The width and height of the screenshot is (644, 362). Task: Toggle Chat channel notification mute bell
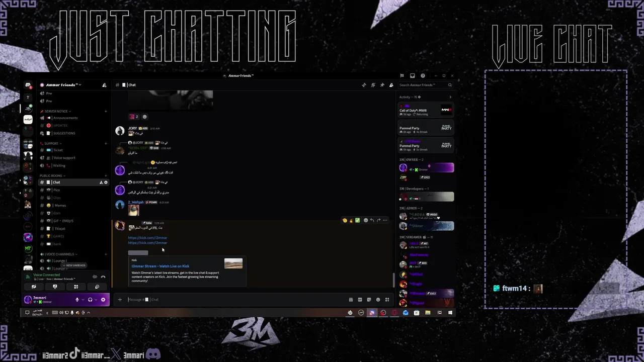[x=373, y=85]
